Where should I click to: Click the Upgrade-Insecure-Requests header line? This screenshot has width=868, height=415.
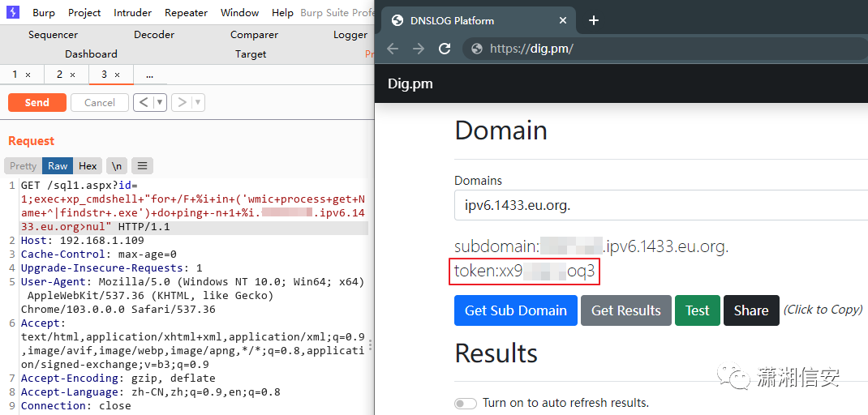click(x=111, y=268)
